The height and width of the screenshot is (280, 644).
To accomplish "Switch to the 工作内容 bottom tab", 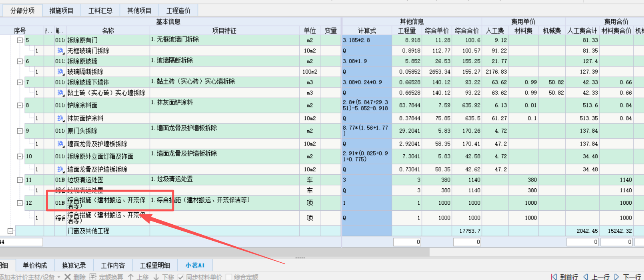I will pos(113,265).
